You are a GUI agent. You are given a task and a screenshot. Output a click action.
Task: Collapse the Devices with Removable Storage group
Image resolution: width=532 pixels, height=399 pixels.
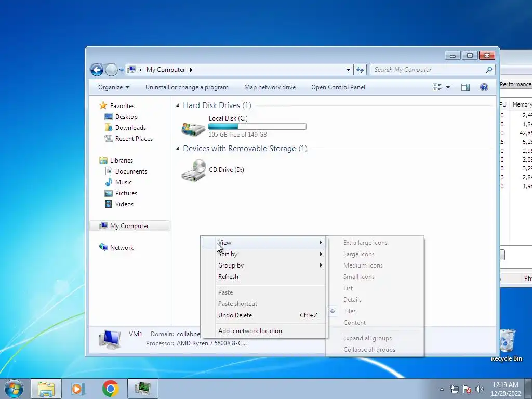(178, 149)
